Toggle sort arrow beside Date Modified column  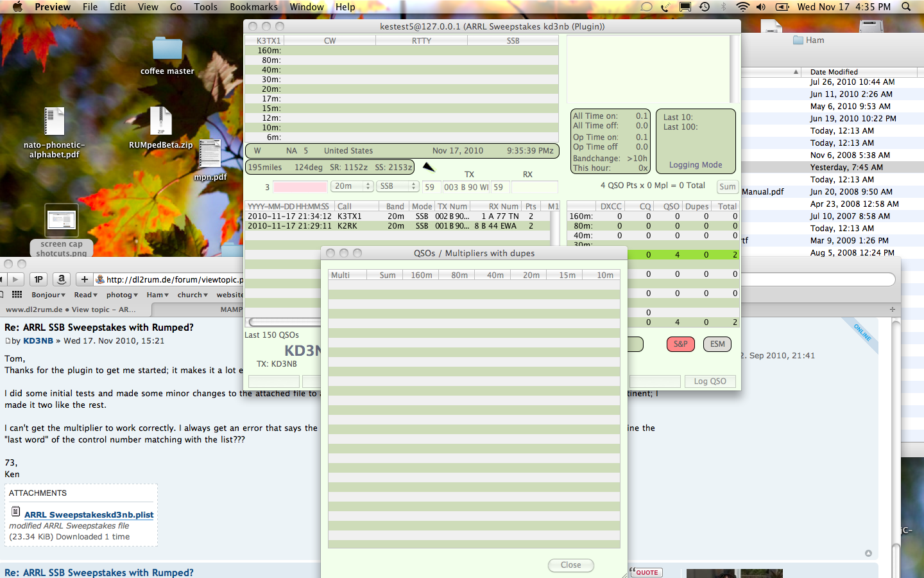(796, 72)
